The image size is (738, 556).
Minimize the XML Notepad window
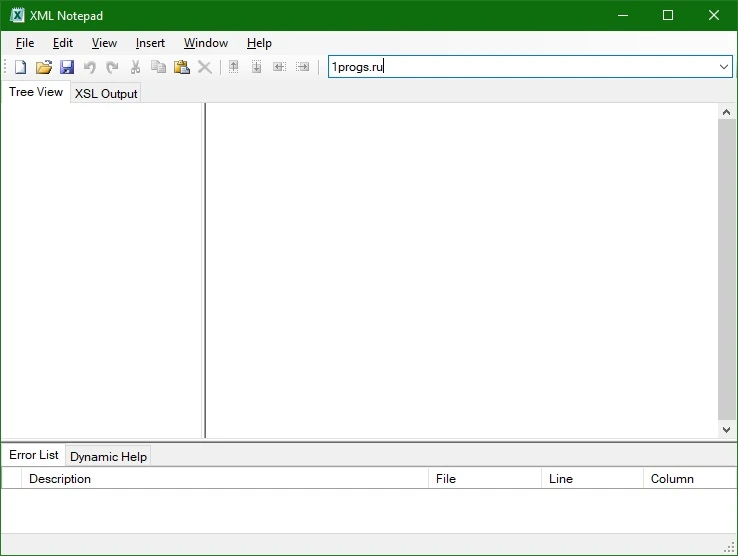pyautogui.click(x=623, y=15)
